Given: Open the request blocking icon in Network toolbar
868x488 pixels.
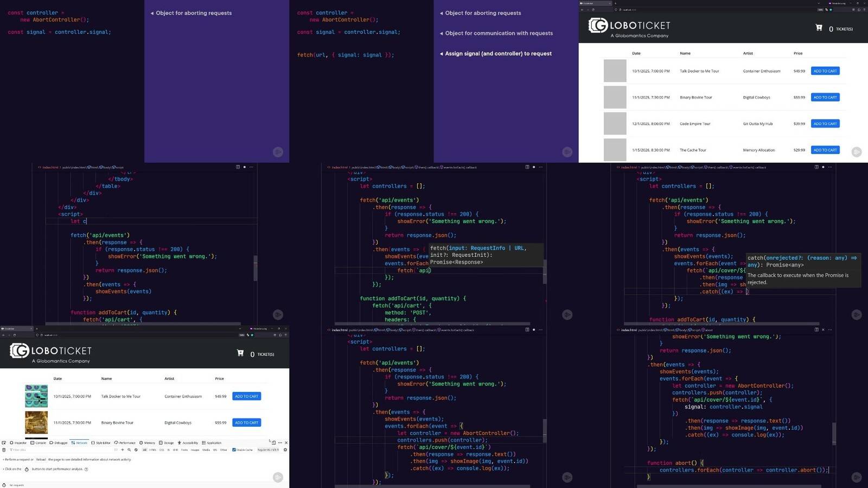Looking at the screenshot, I should [x=136, y=450].
